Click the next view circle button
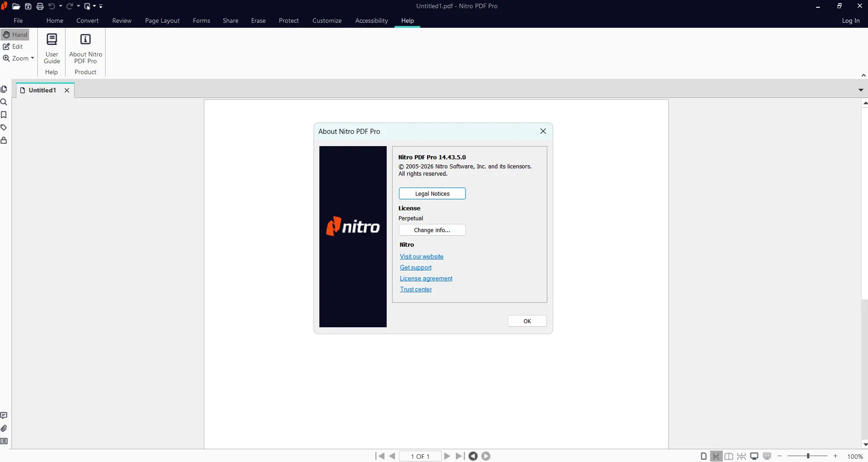 [486, 456]
